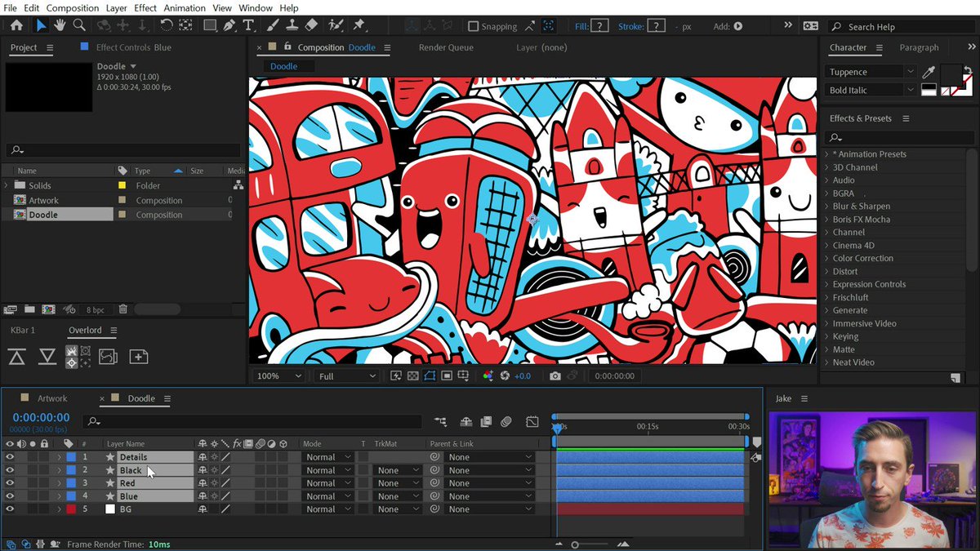Click the Add shape attribute button
The width and height of the screenshot is (980, 551).
pos(738,26)
